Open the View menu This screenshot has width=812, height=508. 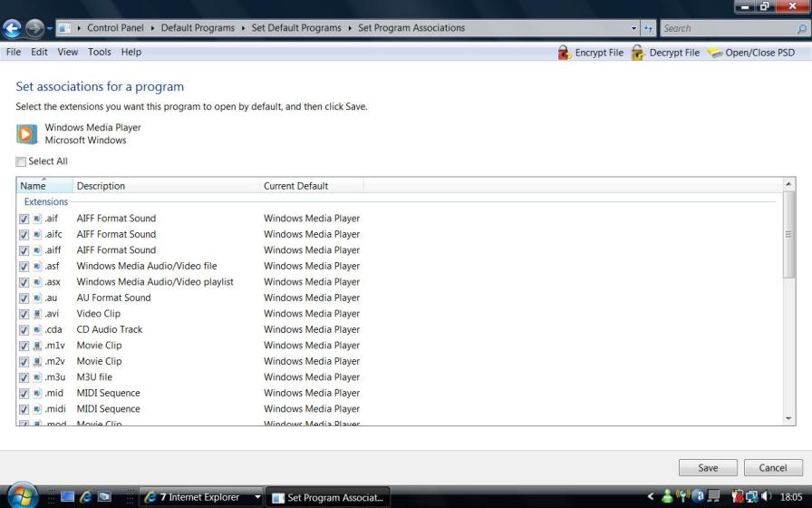(68, 53)
